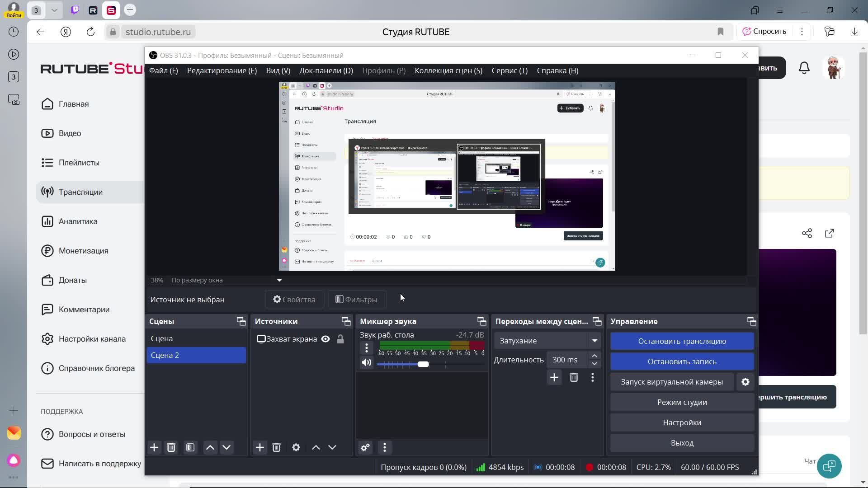Click share icon on RUTUBE stream page
This screenshot has width=868, height=488.
click(x=807, y=233)
